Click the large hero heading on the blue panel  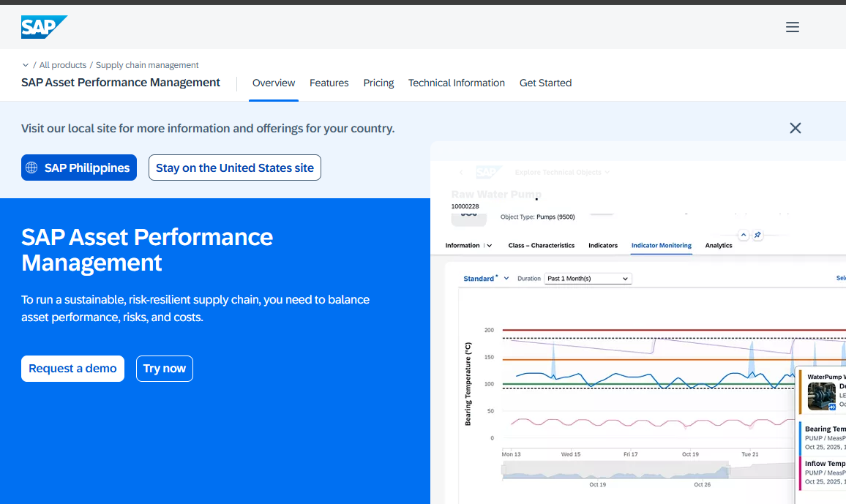pos(147,250)
